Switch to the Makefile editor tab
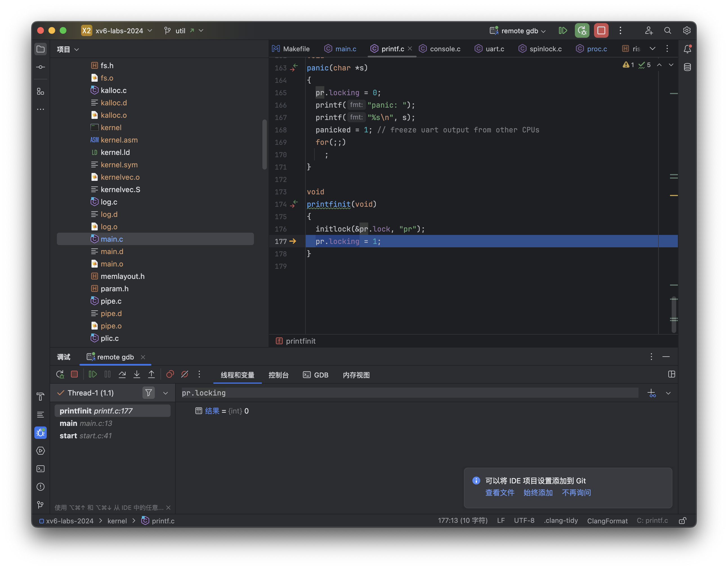The width and height of the screenshot is (728, 569). click(x=291, y=49)
